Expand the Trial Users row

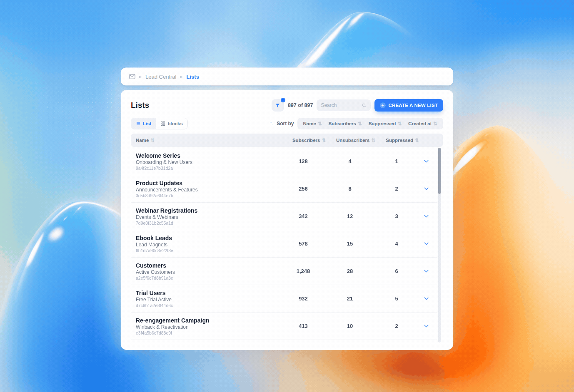pos(426,298)
